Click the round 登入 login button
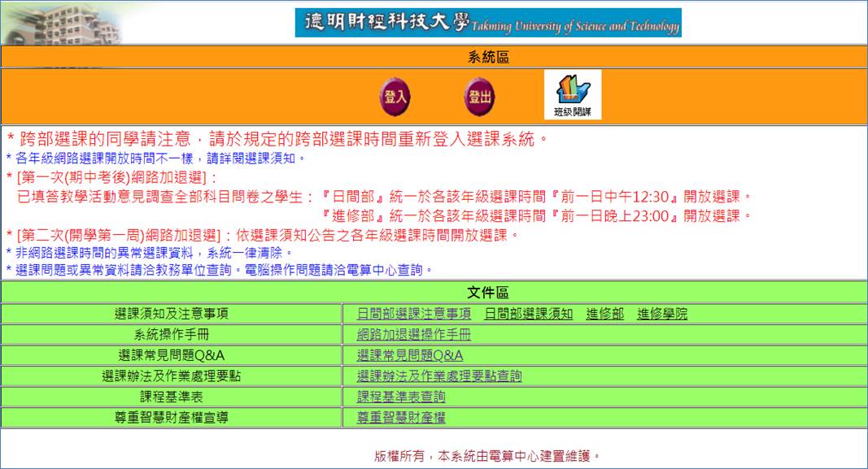Viewport: 868px width, 469px height. [395, 97]
